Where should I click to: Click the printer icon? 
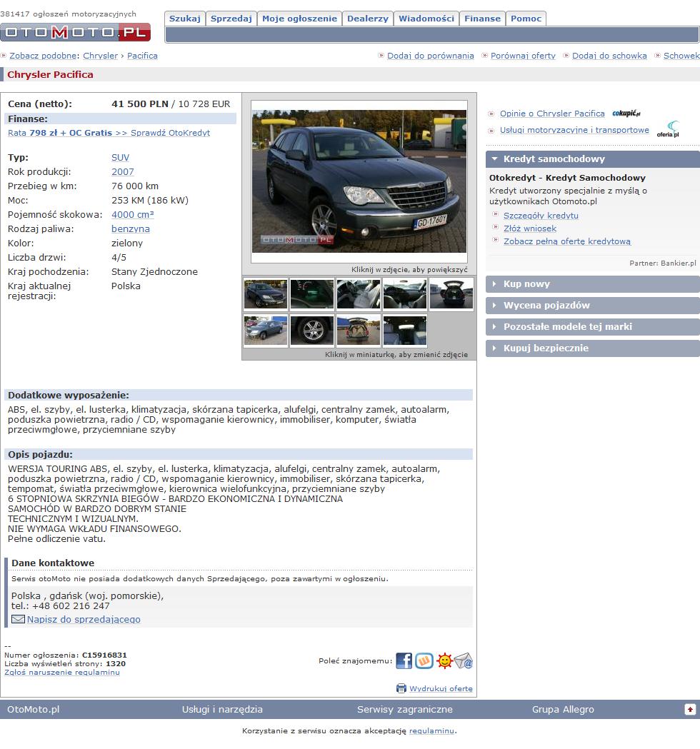point(401,688)
